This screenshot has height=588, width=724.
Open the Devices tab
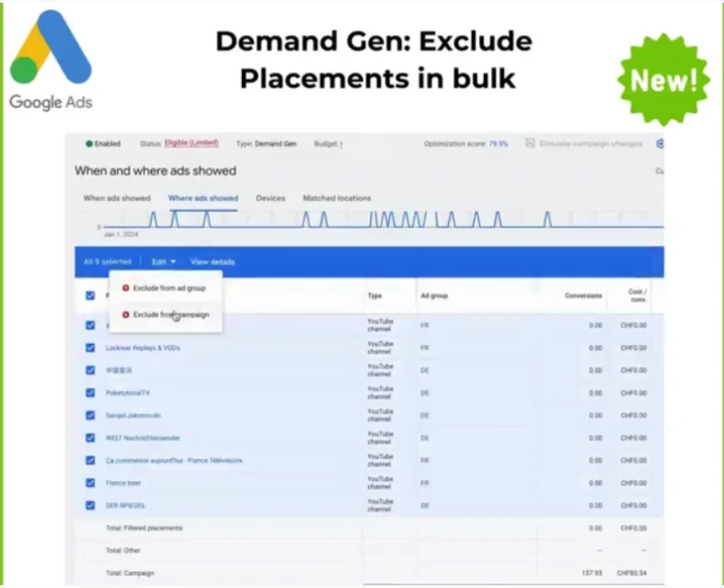point(270,198)
